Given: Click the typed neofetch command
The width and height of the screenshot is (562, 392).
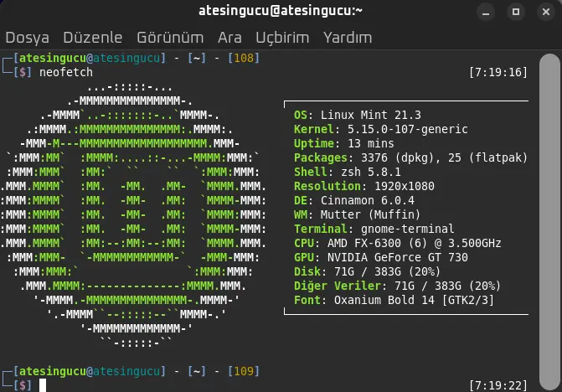Looking at the screenshot, I should point(66,72).
